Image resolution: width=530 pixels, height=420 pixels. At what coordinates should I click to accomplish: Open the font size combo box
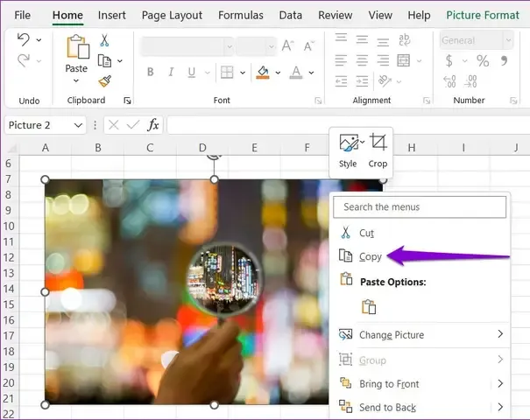click(x=256, y=46)
